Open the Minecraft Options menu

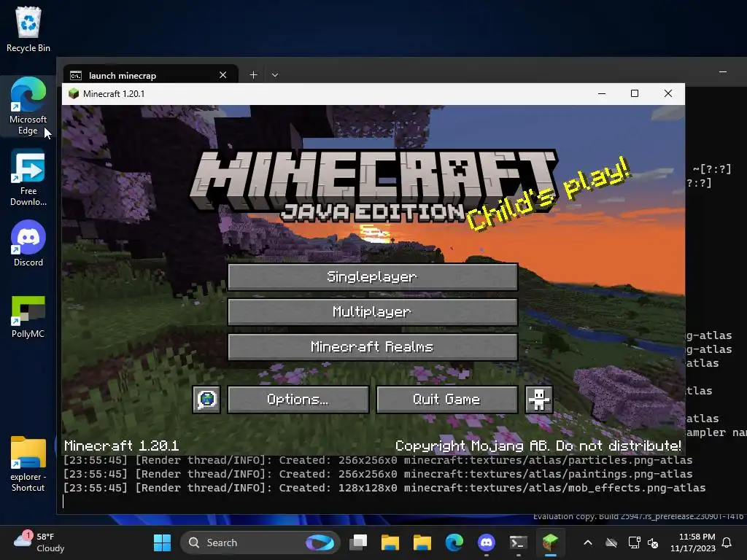[298, 400]
